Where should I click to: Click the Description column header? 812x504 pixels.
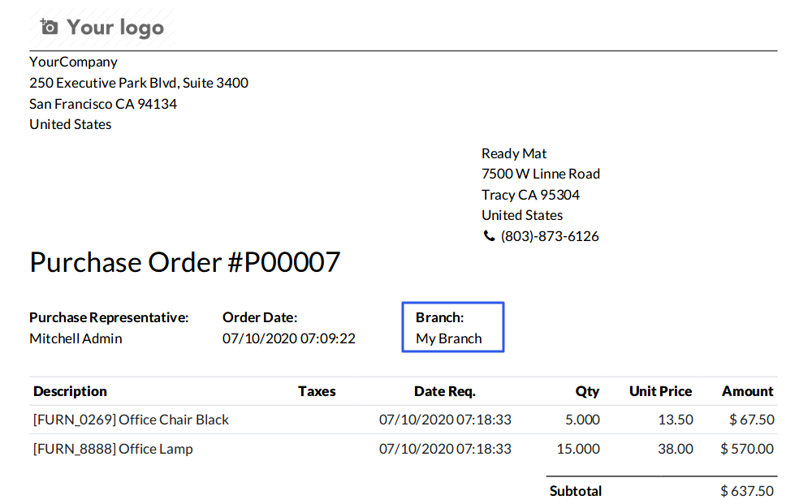70,391
